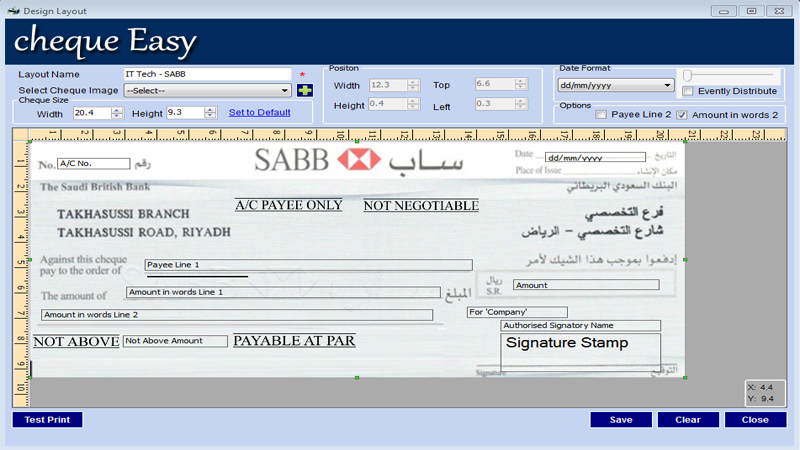Click the Set to Default link
Screen dimensions: 800x450
tap(259, 112)
